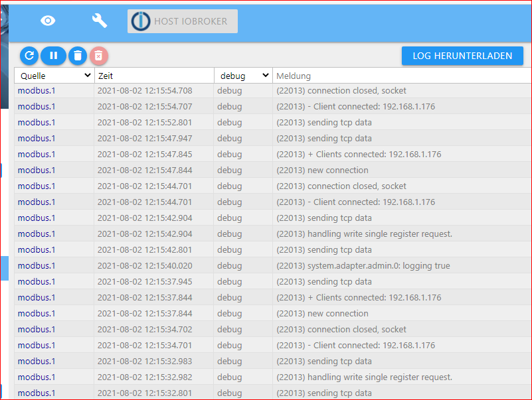Click timestamp 2021-08-02 12:15:52.801
Viewport: 532px width, 400px height.
click(145, 122)
